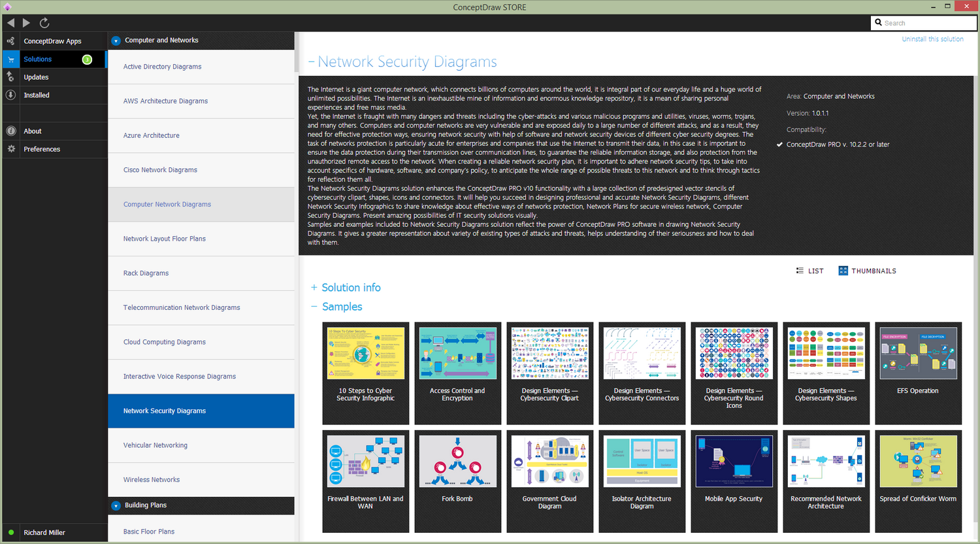Select Telecommunication Network Diagrams
980x544 pixels.
pos(201,308)
